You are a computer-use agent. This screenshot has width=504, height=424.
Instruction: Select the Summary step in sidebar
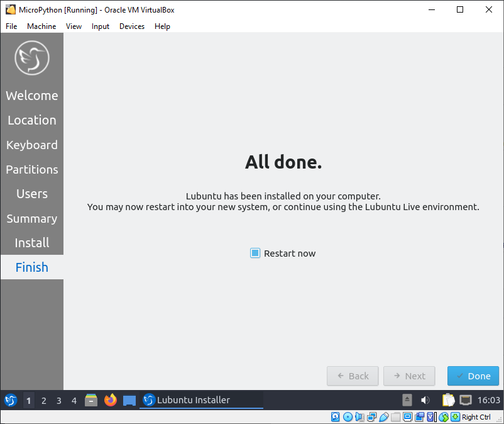tap(32, 218)
